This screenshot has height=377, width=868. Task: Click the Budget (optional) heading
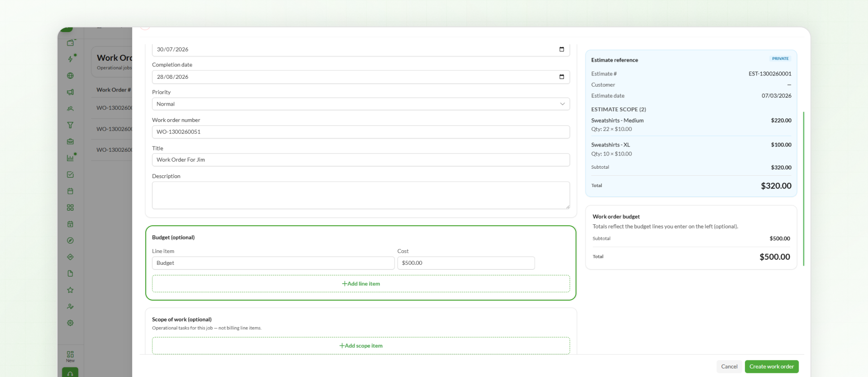(x=173, y=238)
